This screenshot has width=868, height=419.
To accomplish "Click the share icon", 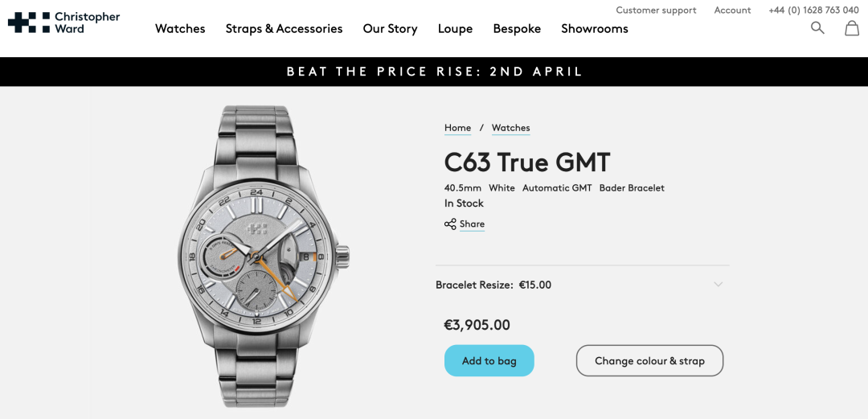I will tap(450, 224).
